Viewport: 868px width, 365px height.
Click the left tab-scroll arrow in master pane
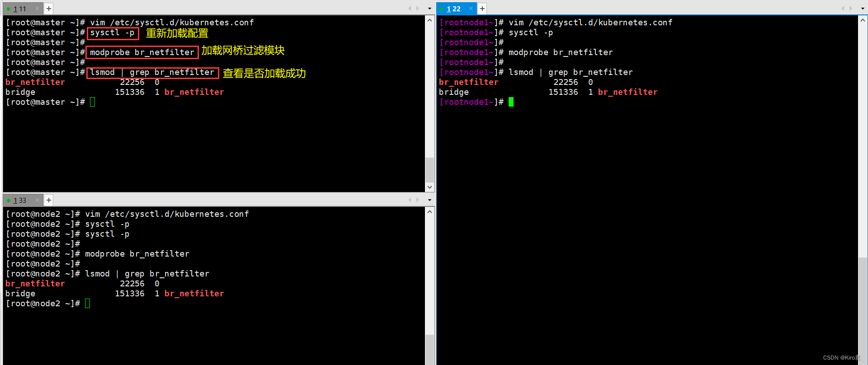410,9
